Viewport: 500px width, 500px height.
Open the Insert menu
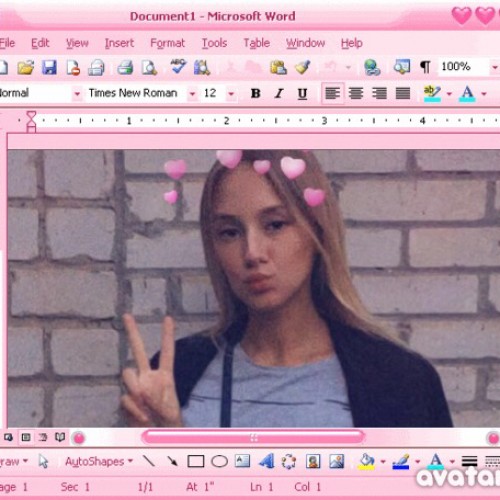pyautogui.click(x=119, y=43)
